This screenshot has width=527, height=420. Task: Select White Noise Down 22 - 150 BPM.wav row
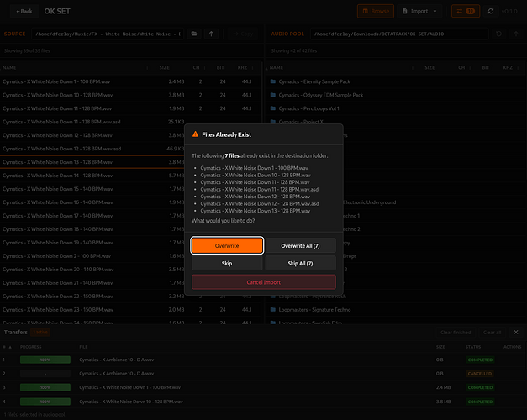tap(130, 297)
